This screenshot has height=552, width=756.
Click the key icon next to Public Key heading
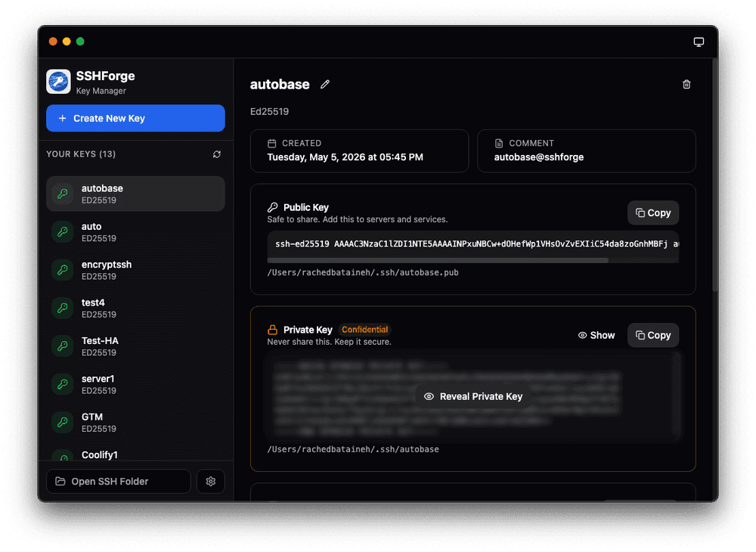coord(272,207)
